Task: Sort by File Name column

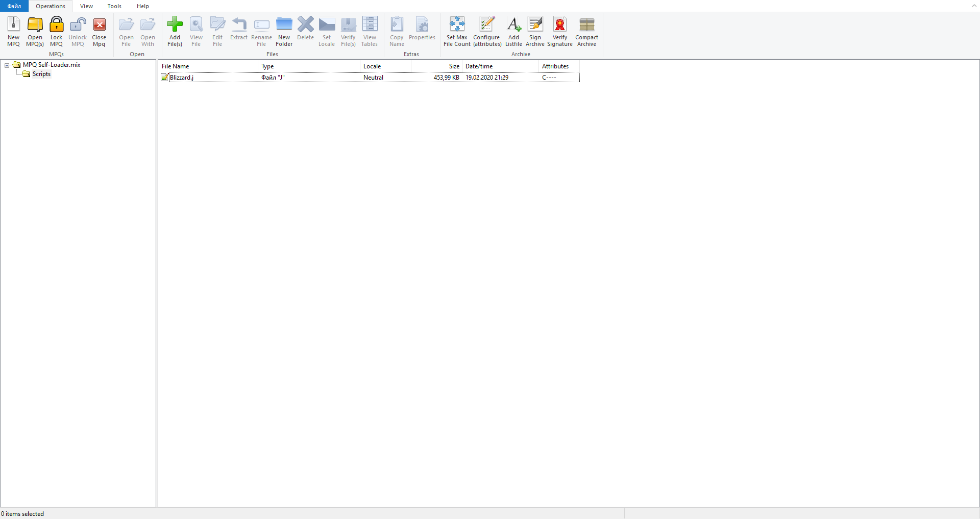Action: point(208,66)
